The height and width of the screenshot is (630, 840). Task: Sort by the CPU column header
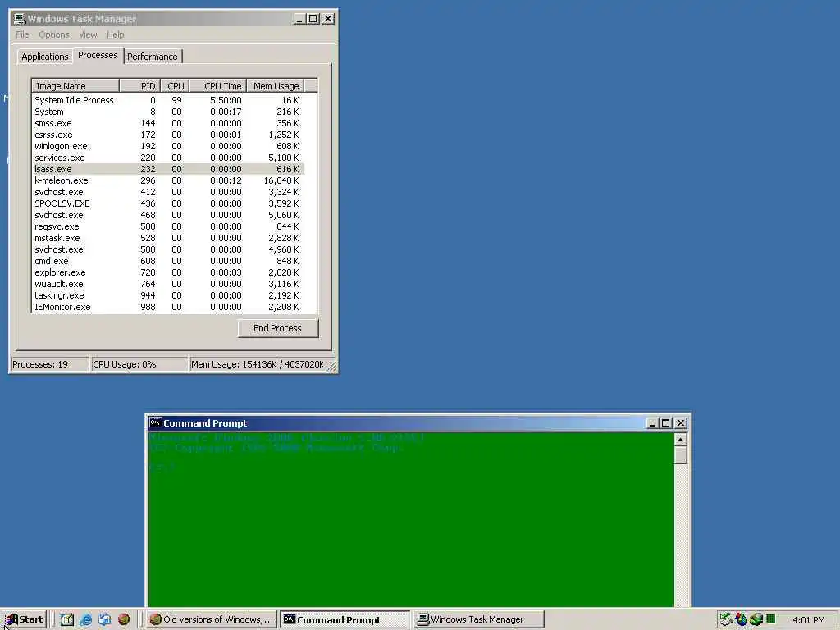click(176, 85)
